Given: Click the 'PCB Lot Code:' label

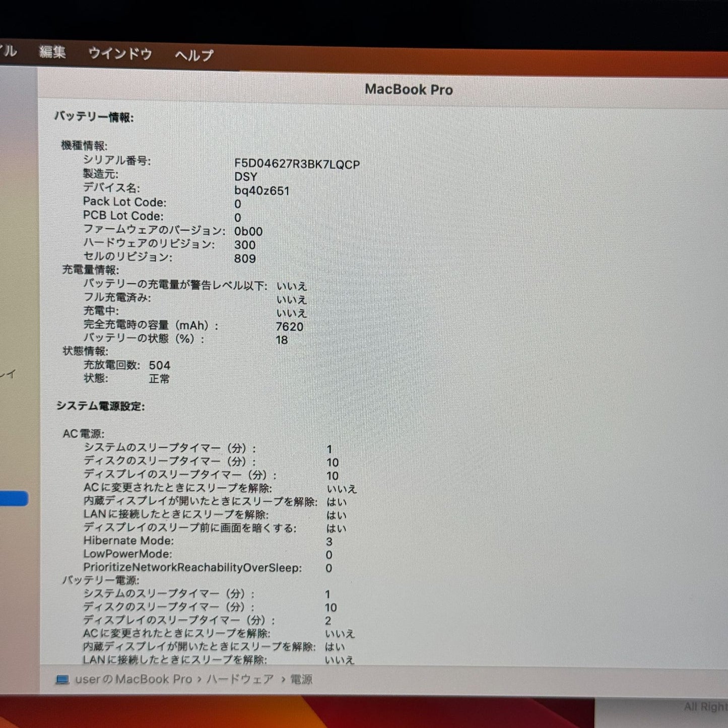Looking at the screenshot, I should pos(123,216).
